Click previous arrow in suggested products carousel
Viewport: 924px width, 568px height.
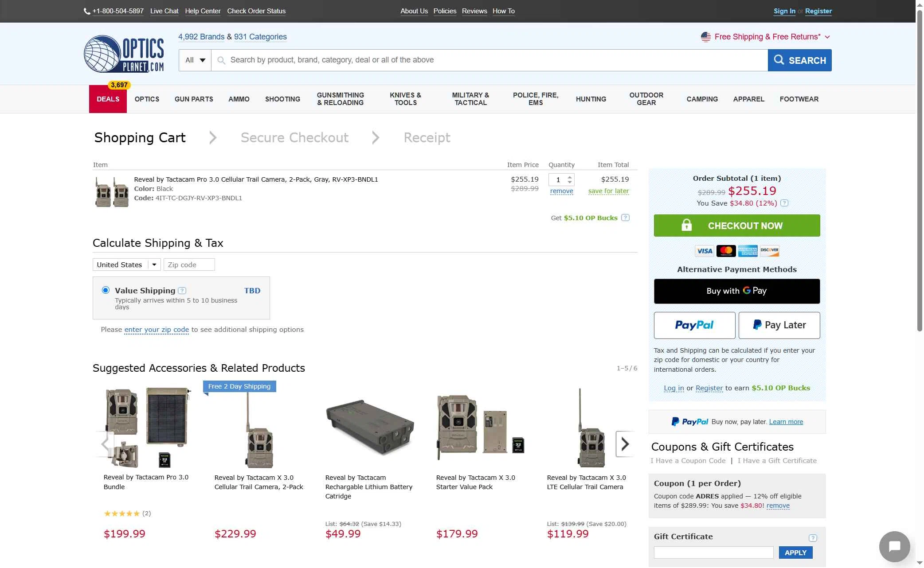coord(105,444)
